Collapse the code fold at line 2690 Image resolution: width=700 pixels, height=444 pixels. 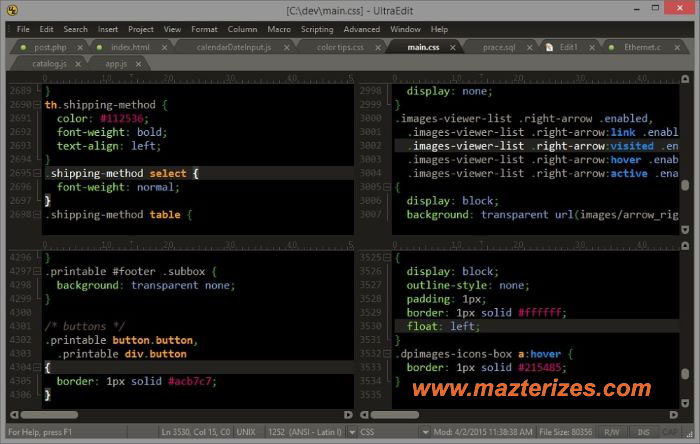pos(37,105)
